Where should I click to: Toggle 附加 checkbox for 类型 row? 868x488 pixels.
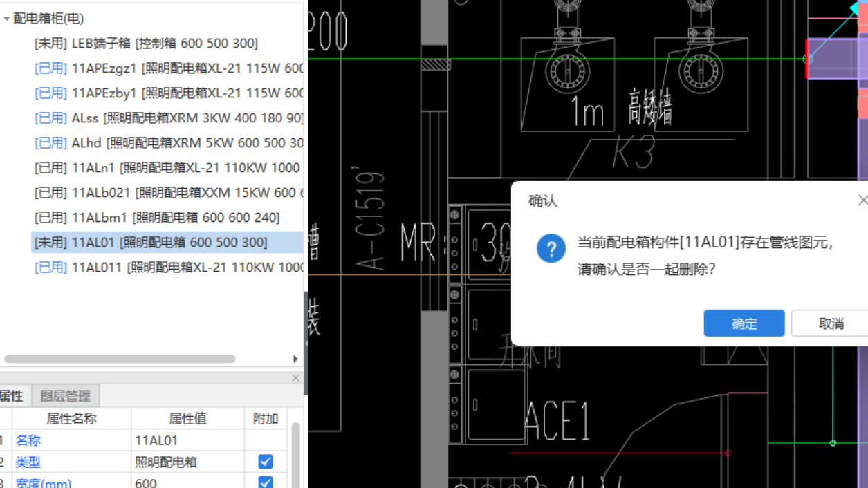[x=266, y=462]
